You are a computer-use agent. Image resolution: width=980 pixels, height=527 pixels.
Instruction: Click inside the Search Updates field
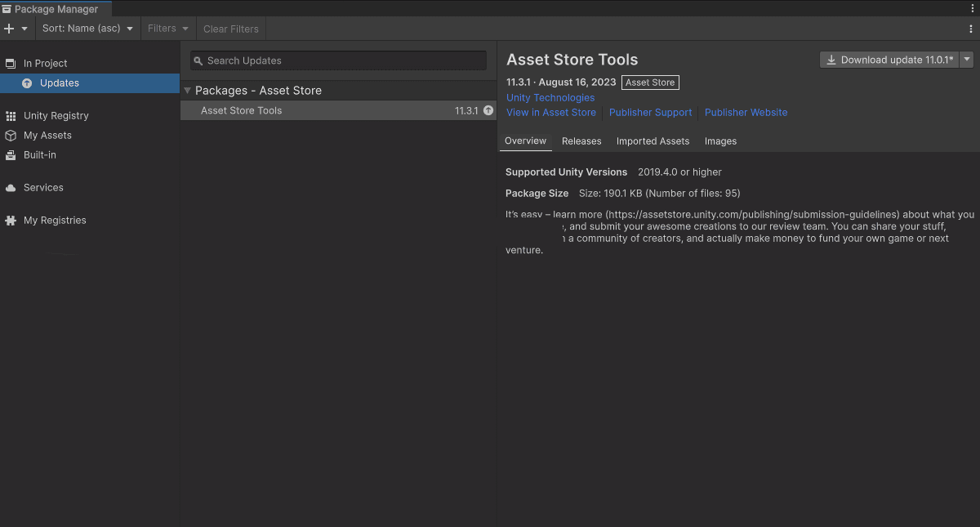337,60
